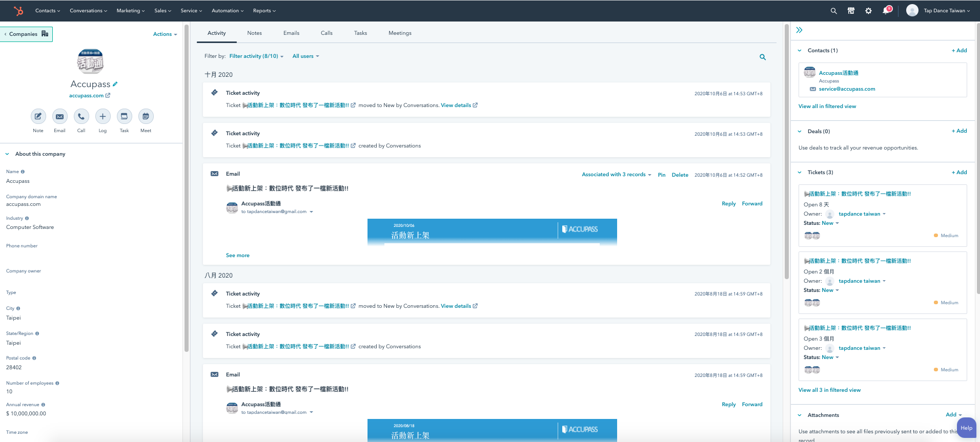
Task: Switch to the Meetings tab
Action: [400, 33]
